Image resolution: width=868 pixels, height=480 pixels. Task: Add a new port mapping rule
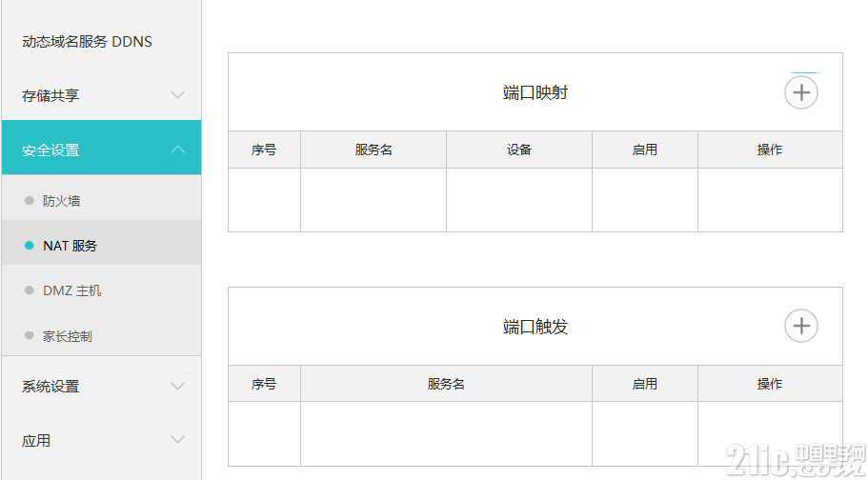(801, 92)
